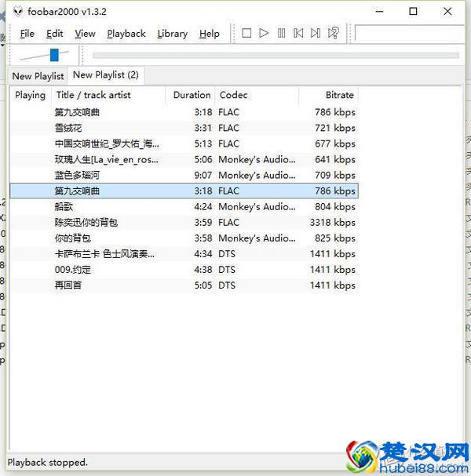Select the 009.约定 track row

pyautogui.click(x=184, y=270)
